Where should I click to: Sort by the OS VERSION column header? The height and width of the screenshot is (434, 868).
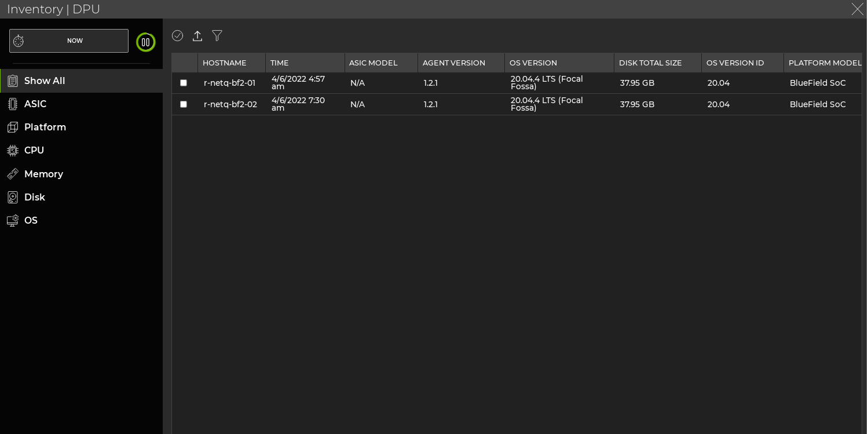533,63
